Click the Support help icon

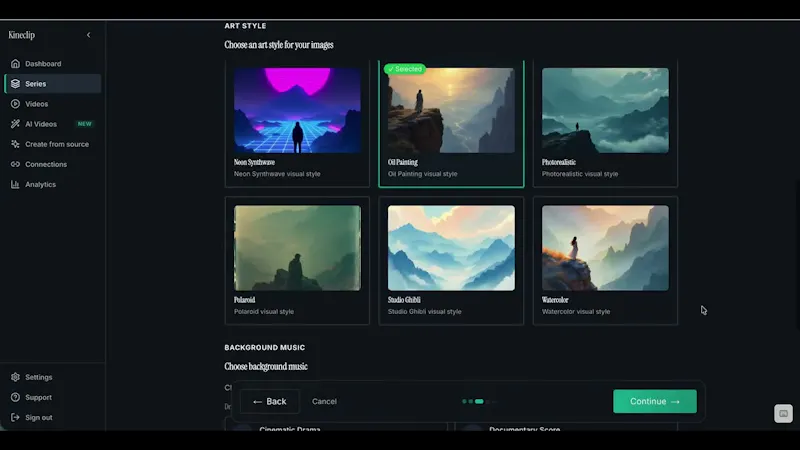point(15,397)
